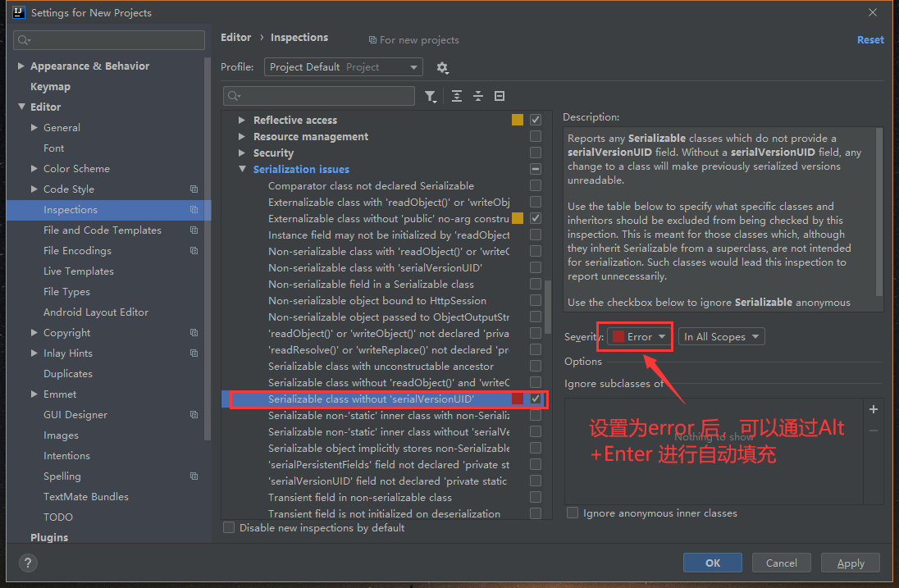Screen dimensions: 899x588
Task: Click project-level icon beside Copyright
Action: coord(194,332)
